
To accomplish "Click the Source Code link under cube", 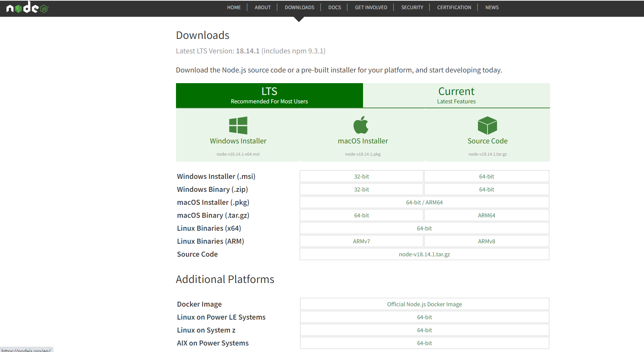I will [487, 141].
